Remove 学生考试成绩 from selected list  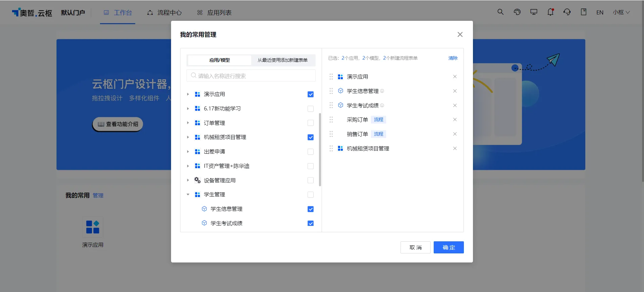click(455, 105)
